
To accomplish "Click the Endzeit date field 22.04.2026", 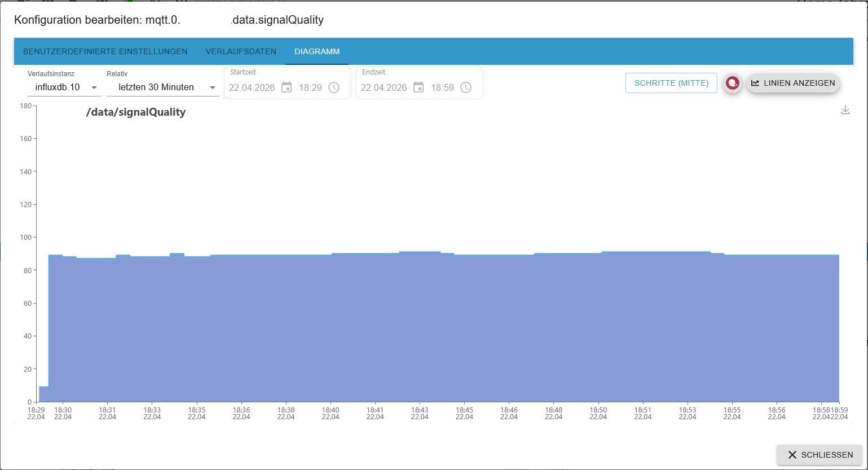I will 384,87.
